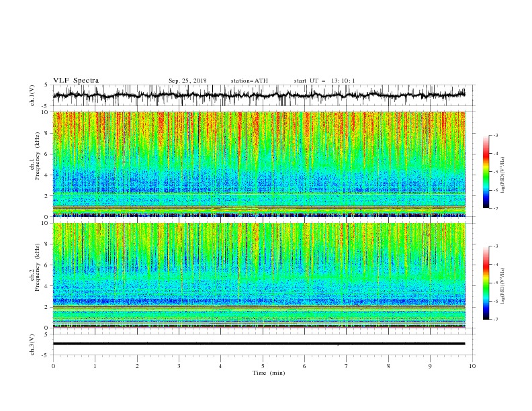Click the '-3' label on upper colorbar

(496, 135)
